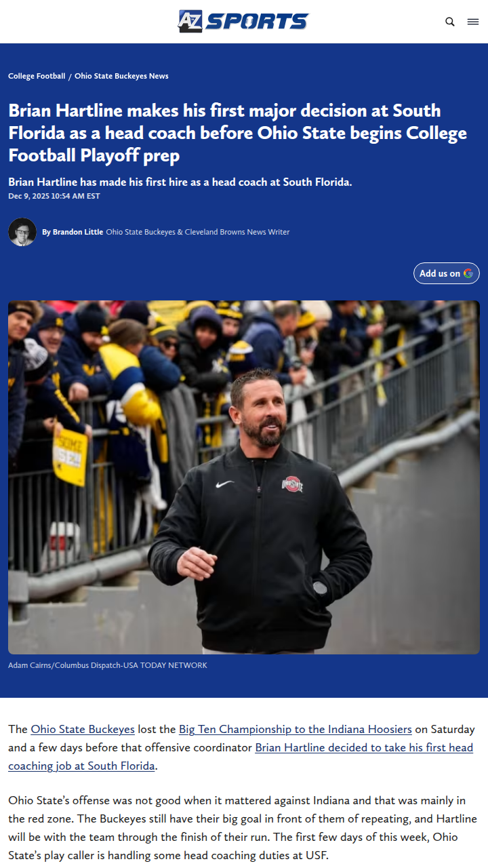
Task: Open the College Football breadcrumb
Action: pos(37,76)
